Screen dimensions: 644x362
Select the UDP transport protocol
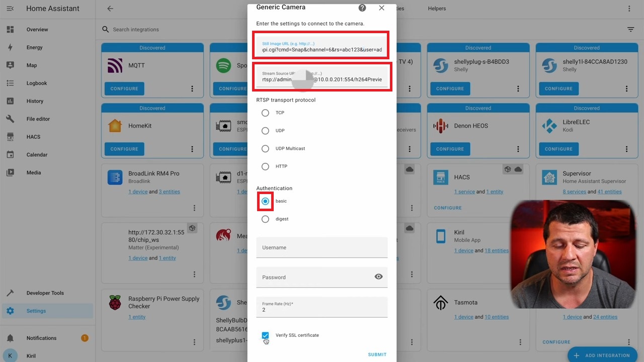click(265, 131)
